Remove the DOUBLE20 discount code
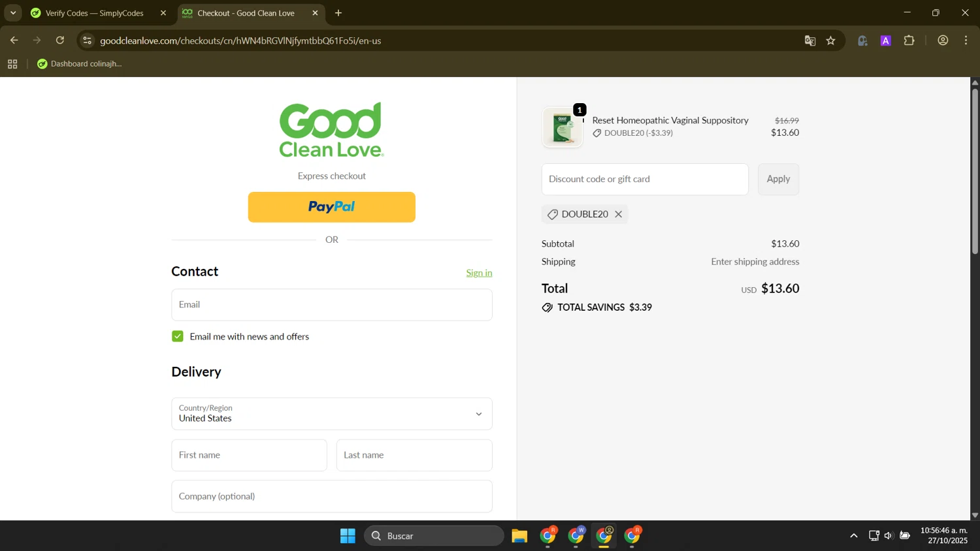 coord(618,214)
